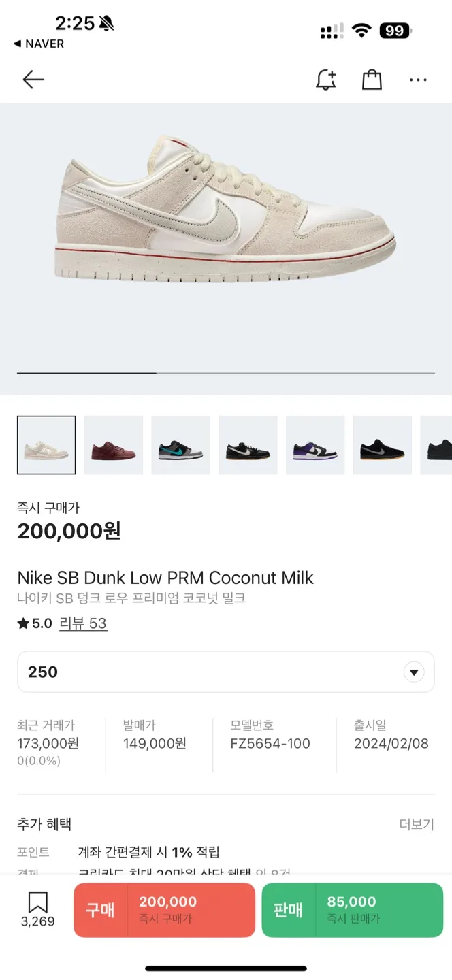Select the purple dunk thumbnail
This screenshot has width=452, height=980.
(x=315, y=445)
